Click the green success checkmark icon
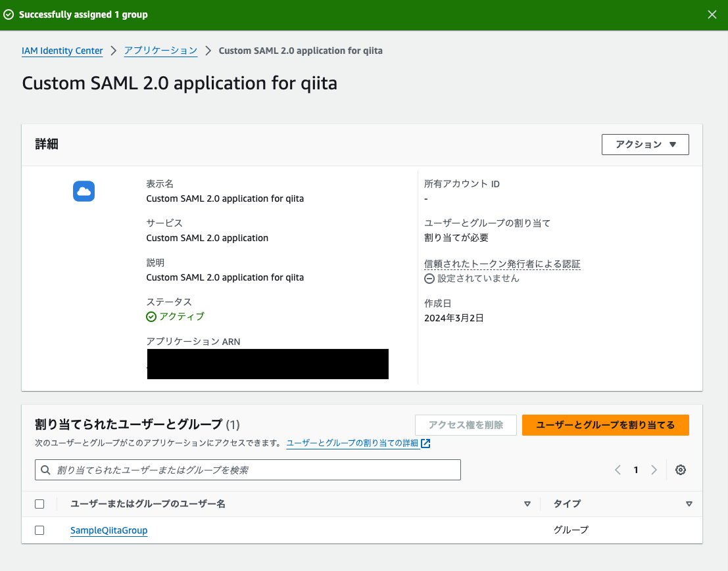 pos(9,15)
